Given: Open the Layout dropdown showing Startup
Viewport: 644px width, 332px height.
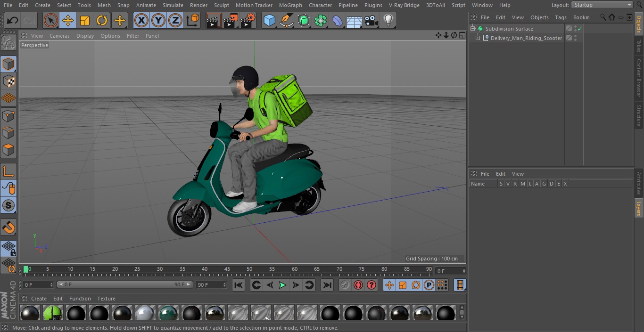Looking at the screenshot, I should click(x=602, y=5).
